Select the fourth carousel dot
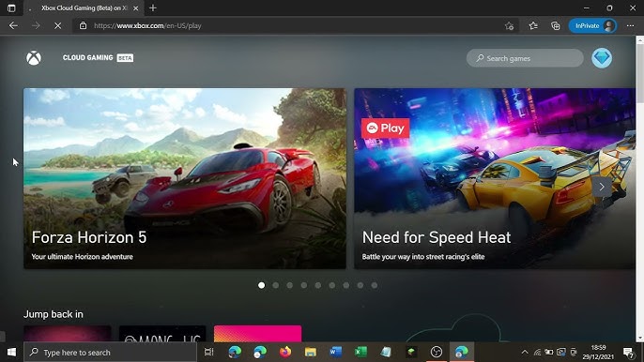Image resolution: width=644 pixels, height=362 pixels. [x=304, y=285]
